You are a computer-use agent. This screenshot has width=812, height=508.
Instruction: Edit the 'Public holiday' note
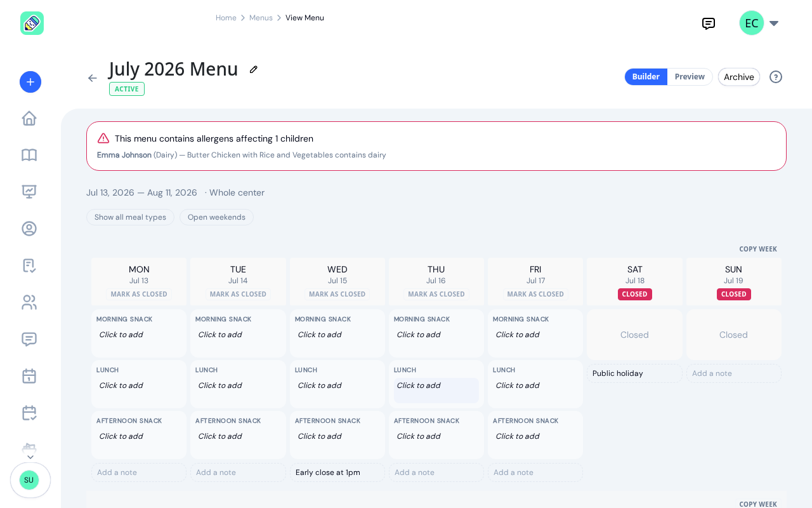635,373
